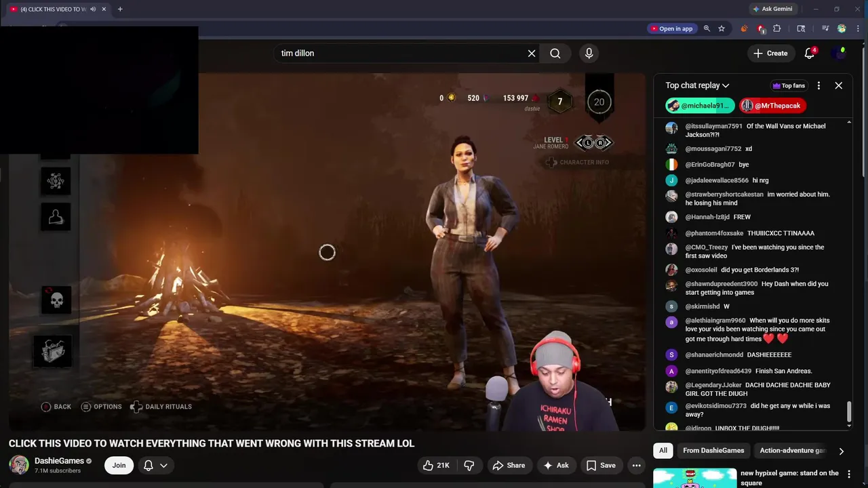Image resolution: width=868 pixels, height=488 pixels.
Task: Click chat message 'Finish San Andreas.'
Action: [783, 371]
